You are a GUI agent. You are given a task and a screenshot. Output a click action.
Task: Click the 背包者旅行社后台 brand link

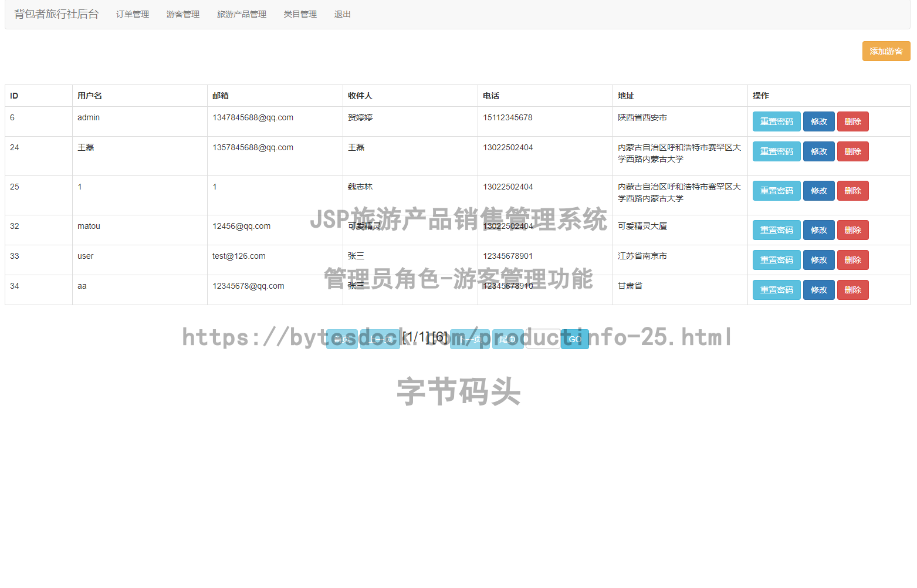coord(56,14)
